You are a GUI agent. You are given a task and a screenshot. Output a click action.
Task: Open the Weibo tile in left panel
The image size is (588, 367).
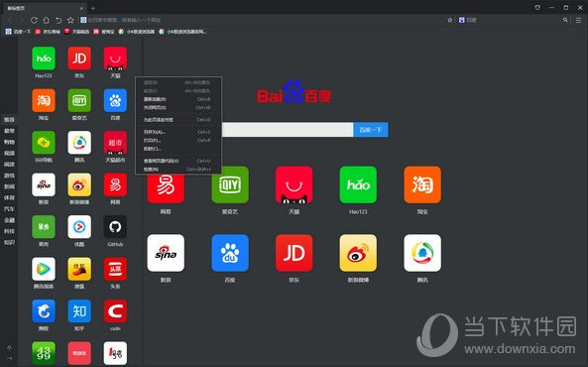click(79, 184)
